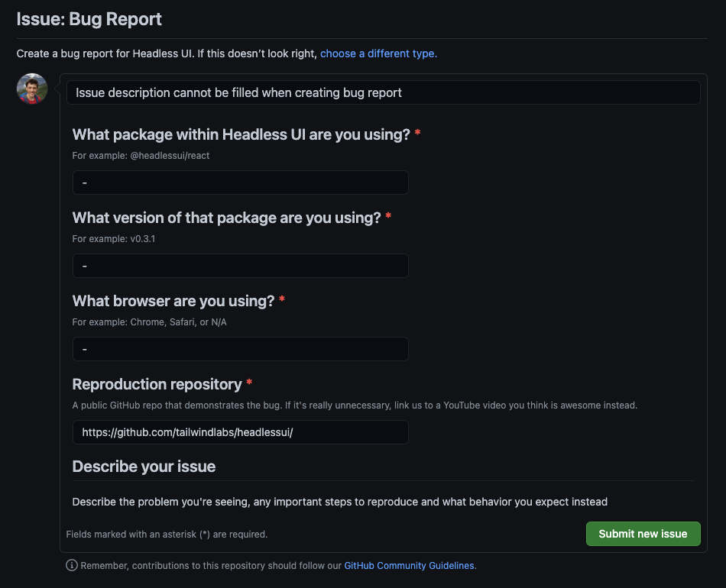Select the browser name input field

tap(240, 348)
